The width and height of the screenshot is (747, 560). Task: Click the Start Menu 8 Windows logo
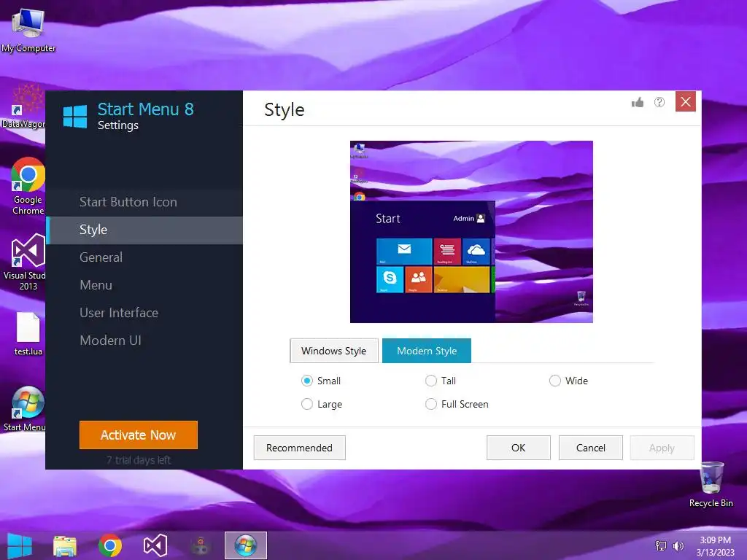pos(75,117)
